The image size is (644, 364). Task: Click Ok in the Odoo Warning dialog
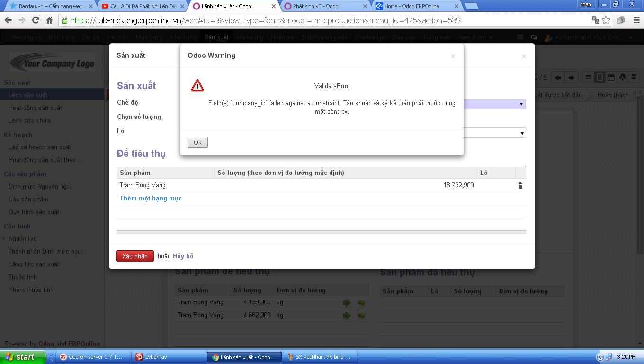coord(197,142)
